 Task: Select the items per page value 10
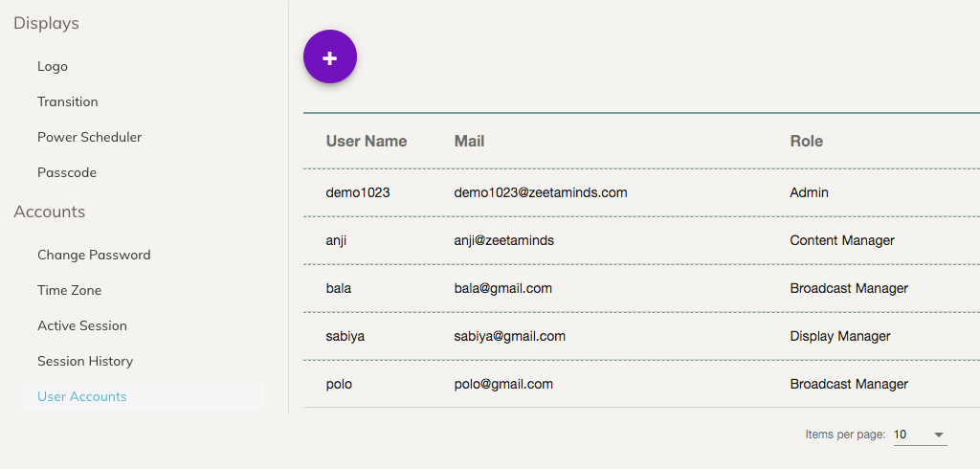[900, 435]
